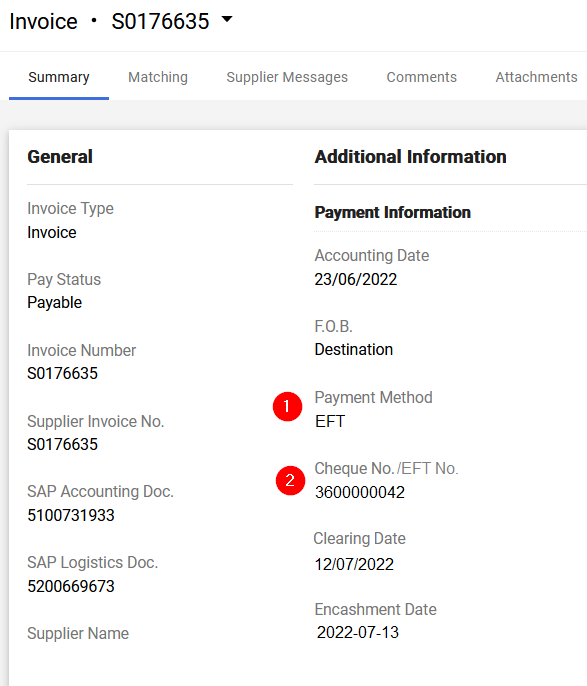The image size is (587, 686).
Task: Click the Accounting Date value 23/06/2022
Action: point(356,279)
